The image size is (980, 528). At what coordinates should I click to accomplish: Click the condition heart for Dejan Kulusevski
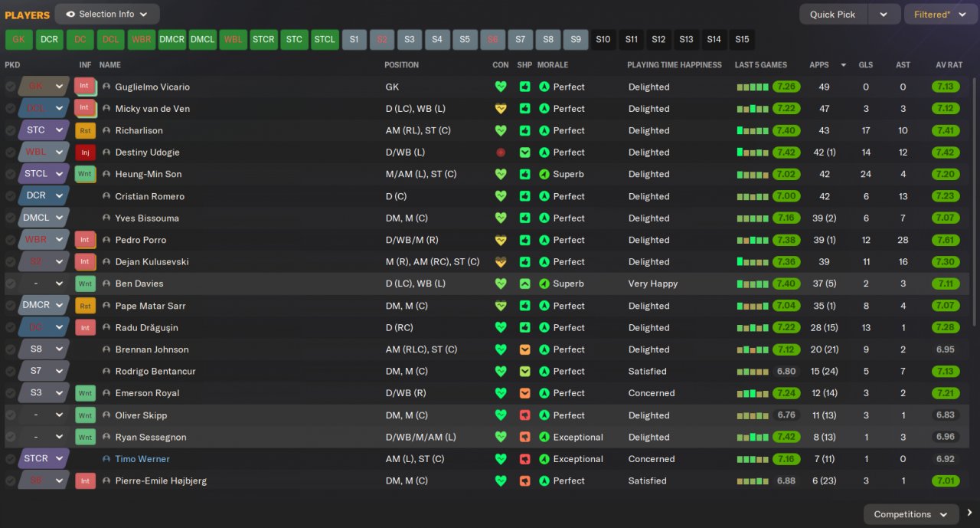[501, 262]
